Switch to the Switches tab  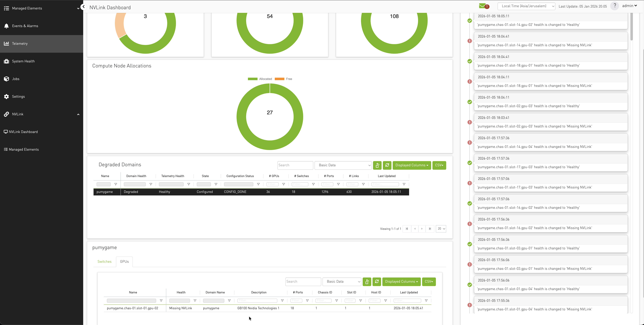(105, 262)
